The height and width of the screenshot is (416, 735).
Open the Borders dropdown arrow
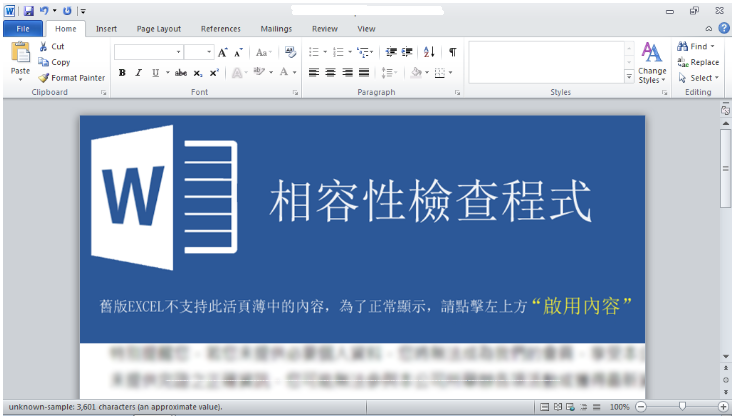[450, 73]
